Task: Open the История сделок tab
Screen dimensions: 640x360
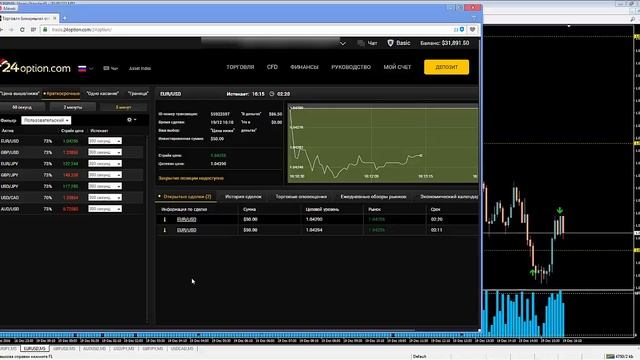Action: (243, 196)
